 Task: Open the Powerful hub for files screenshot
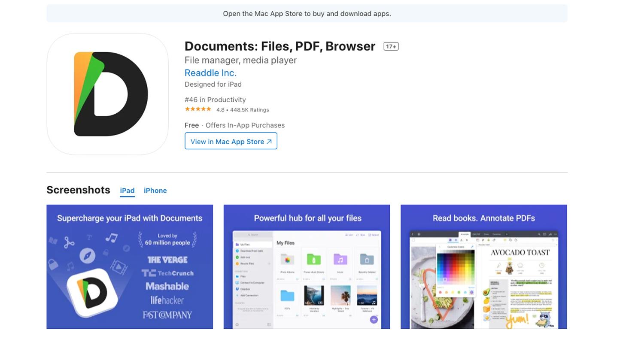click(307, 267)
